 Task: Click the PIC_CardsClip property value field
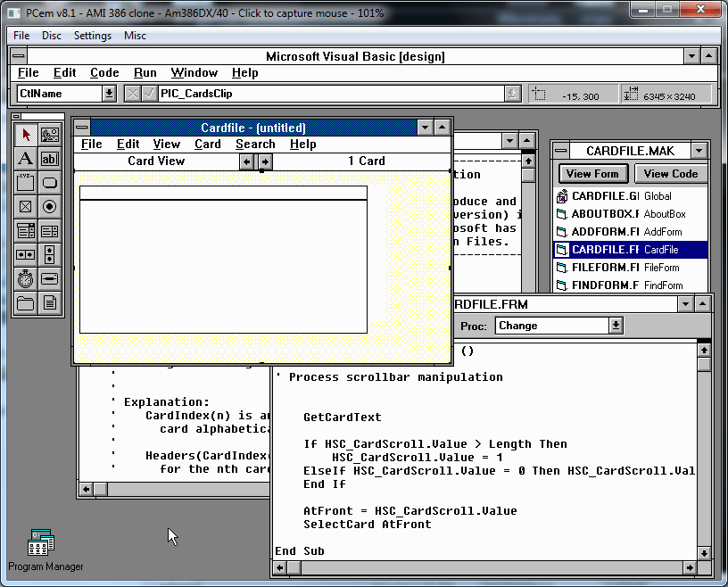(x=332, y=94)
